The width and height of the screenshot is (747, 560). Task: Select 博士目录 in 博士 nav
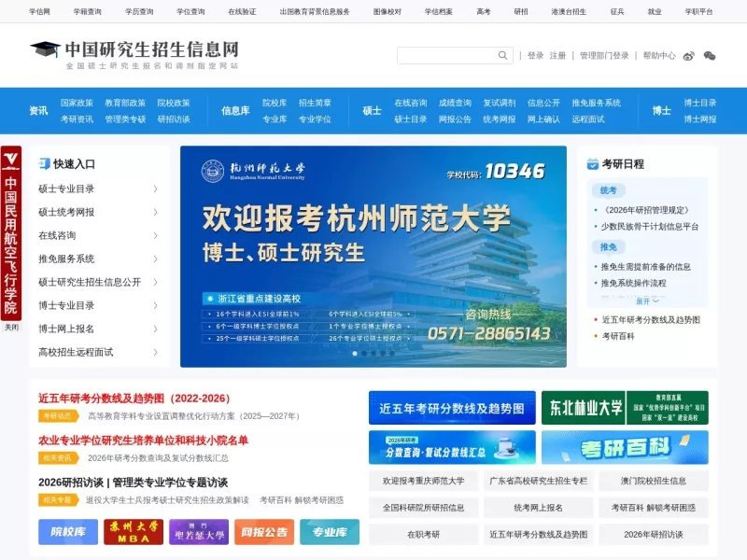tap(700, 103)
